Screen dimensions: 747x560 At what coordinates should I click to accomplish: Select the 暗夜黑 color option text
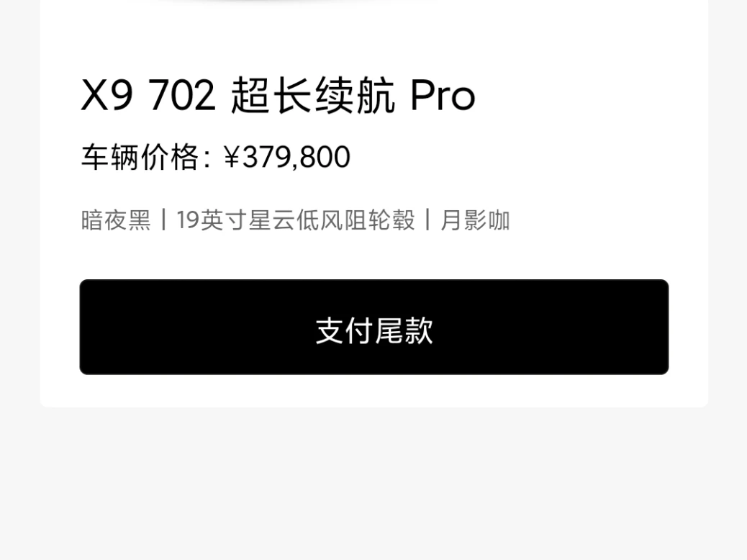pyautogui.click(x=116, y=220)
